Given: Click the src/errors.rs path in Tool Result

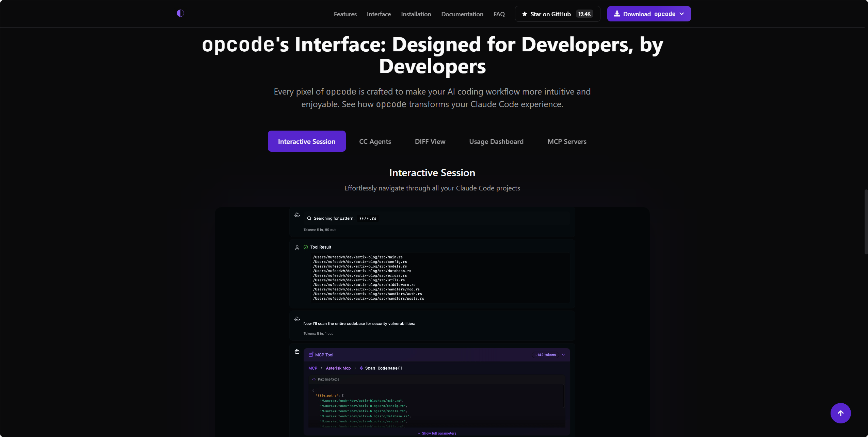Looking at the screenshot, I should 360,275.
